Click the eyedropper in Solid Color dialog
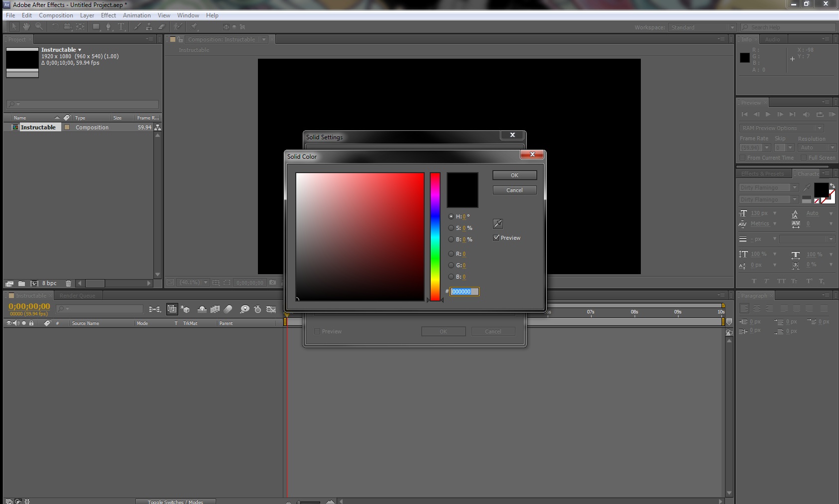Screen dimensions: 839x504 [x=498, y=224]
